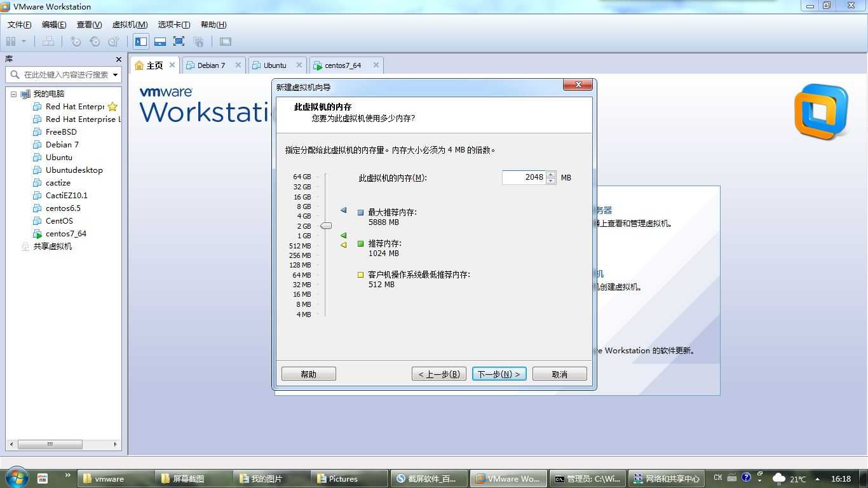Click the 取消 button in the wizard
This screenshot has height=488, width=868.
(560, 374)
